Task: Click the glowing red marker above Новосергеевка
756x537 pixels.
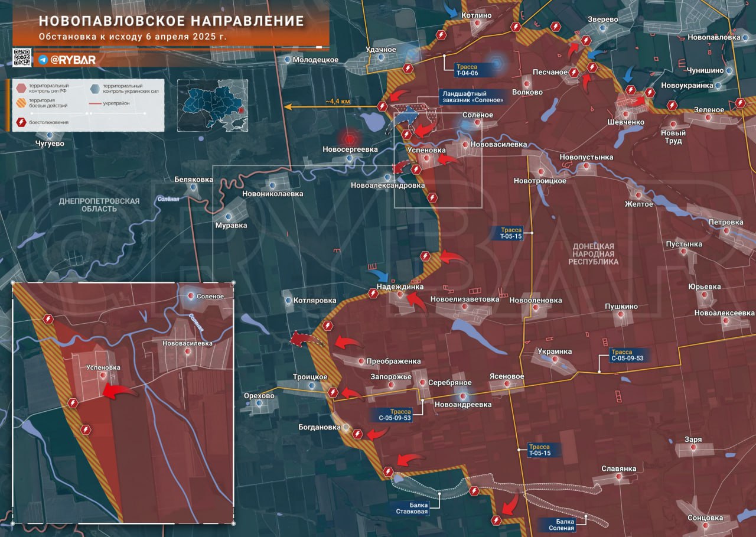Action: point(350,138)
